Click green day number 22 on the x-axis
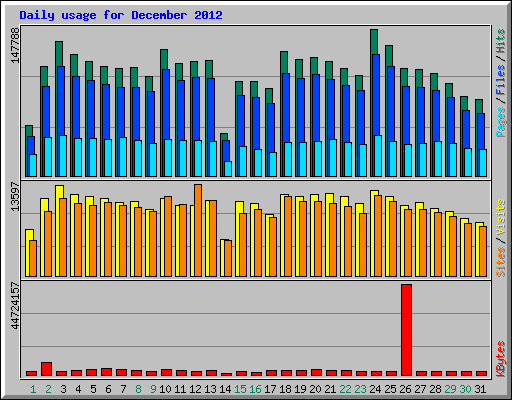Viewport: 512px width, 400px height. tap(345, 389)
